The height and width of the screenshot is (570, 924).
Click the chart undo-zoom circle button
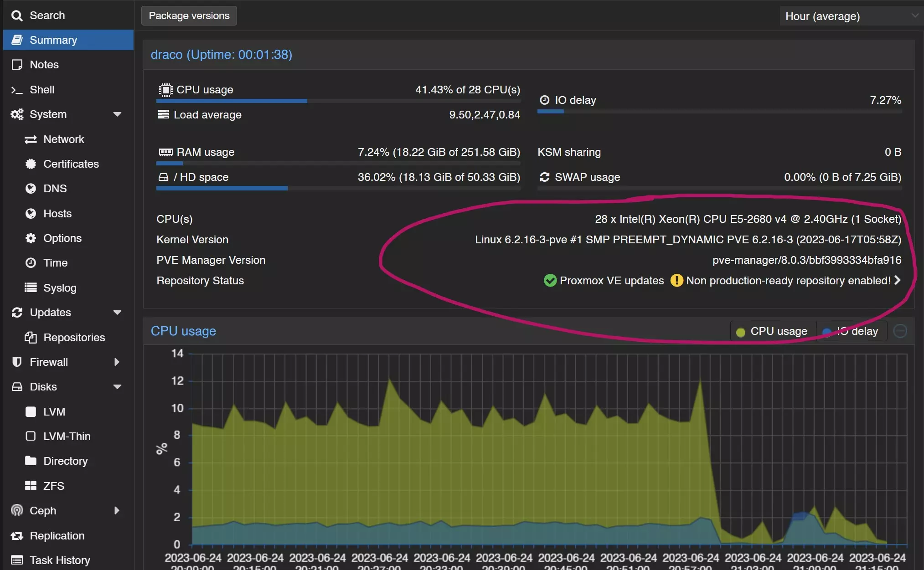(900, 331)
